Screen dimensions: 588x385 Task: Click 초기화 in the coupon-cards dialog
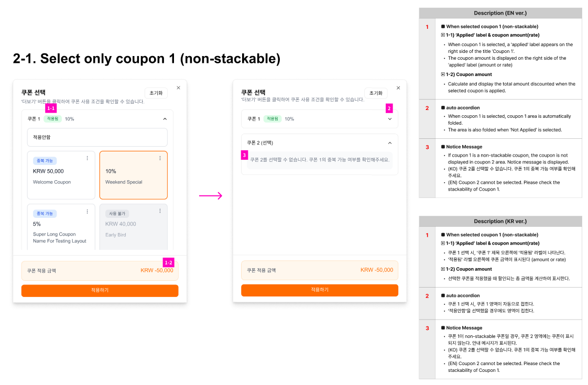(156, 93)
